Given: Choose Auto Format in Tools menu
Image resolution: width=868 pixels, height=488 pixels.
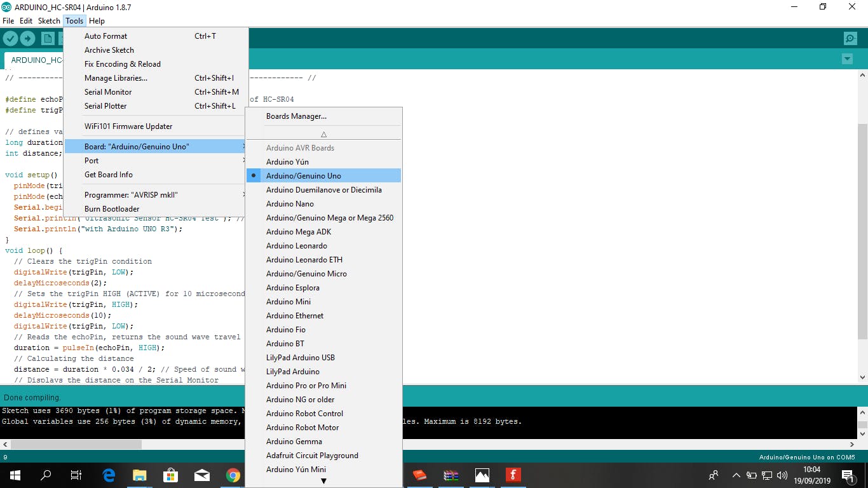Looking at the screenshot, I should pyautogui.click(x=156, y=36).
